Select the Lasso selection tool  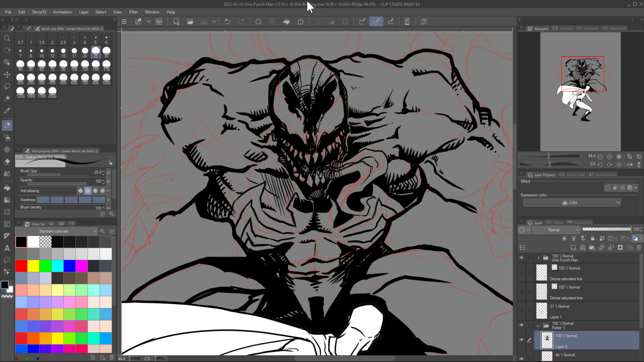click(x=7, y=86)
